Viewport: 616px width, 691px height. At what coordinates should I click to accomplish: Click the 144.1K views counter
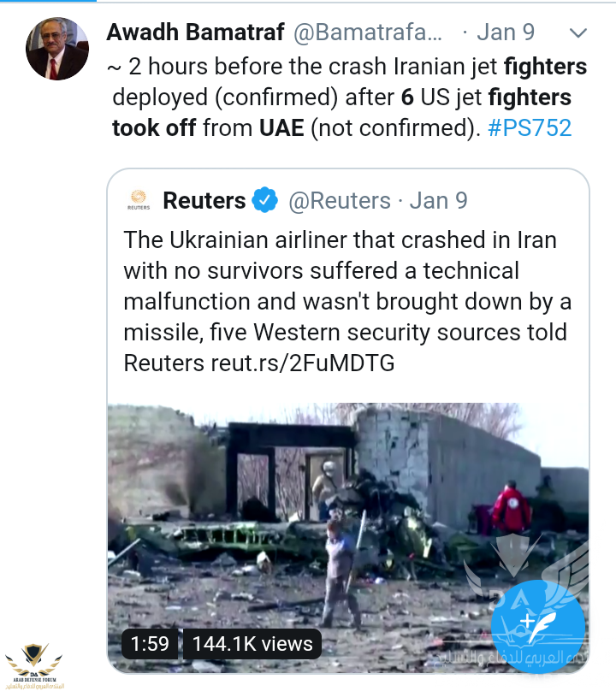(252, 643)
